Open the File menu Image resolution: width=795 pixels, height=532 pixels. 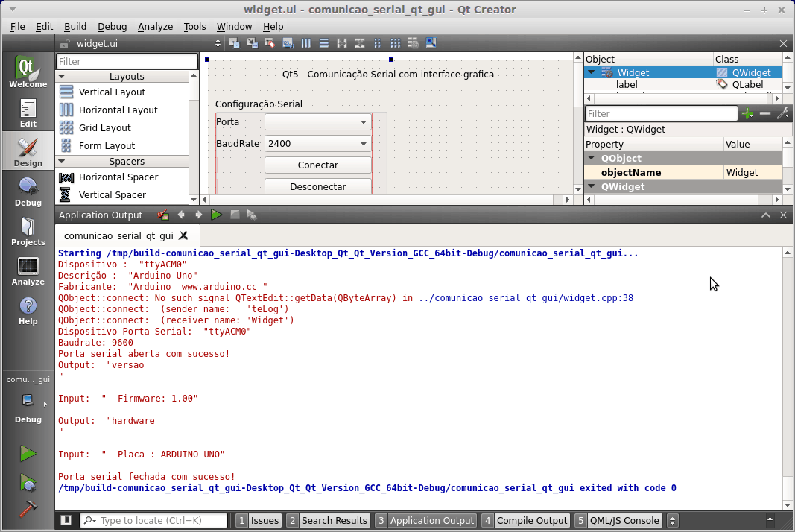[17, 26]
